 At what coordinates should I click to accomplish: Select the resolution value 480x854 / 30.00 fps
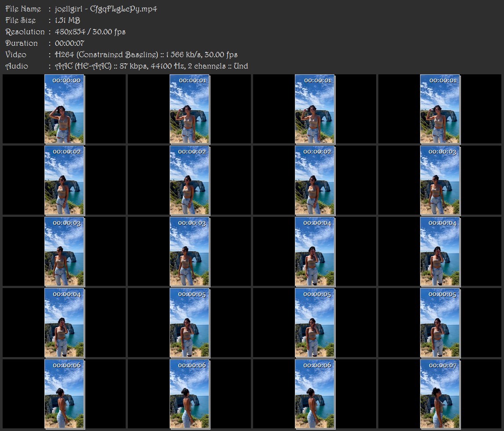tap(90, 32)
